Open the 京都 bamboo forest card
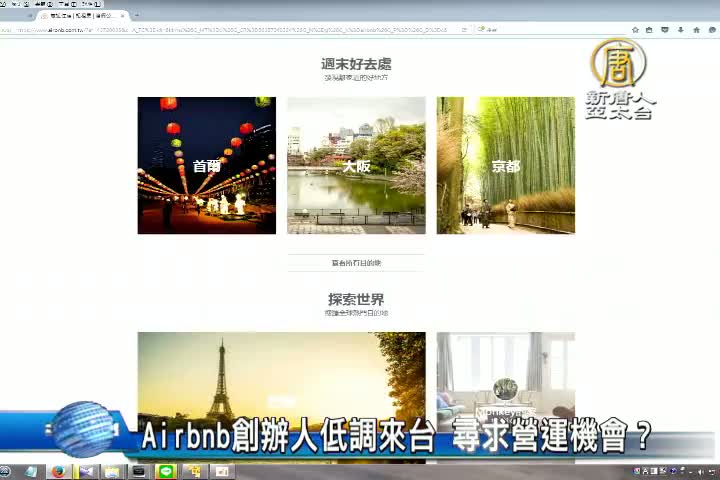Screen dimensions: 720x480 coord(505,166)
